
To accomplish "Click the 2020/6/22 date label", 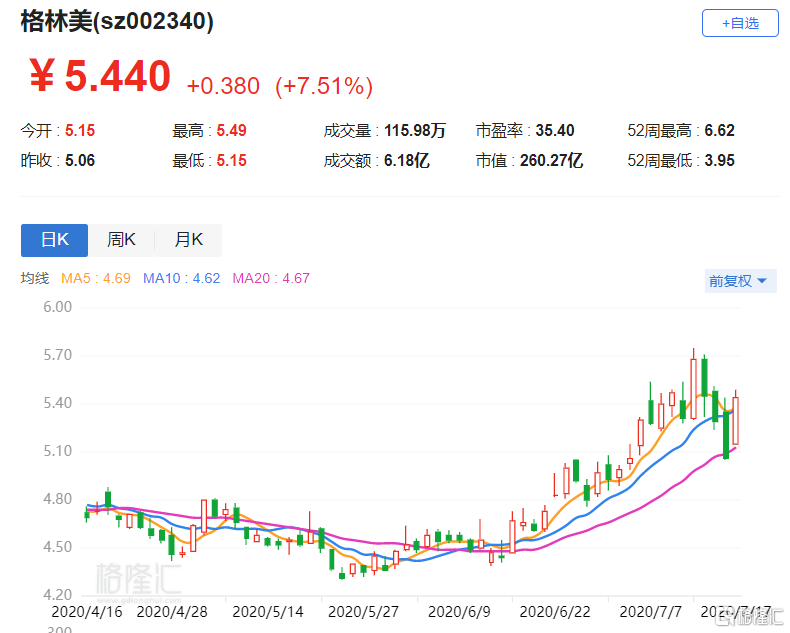I will [x=555, y=612].
